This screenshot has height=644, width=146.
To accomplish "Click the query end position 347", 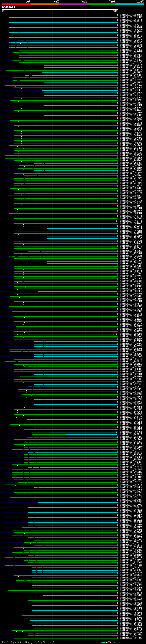I will (115, 11).
